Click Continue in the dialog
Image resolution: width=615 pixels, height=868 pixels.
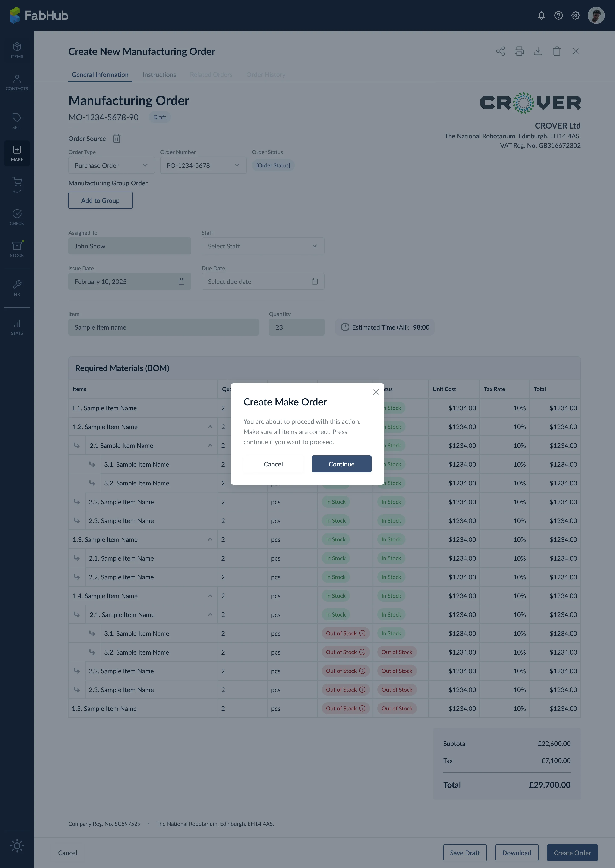(x=342, y=464)
